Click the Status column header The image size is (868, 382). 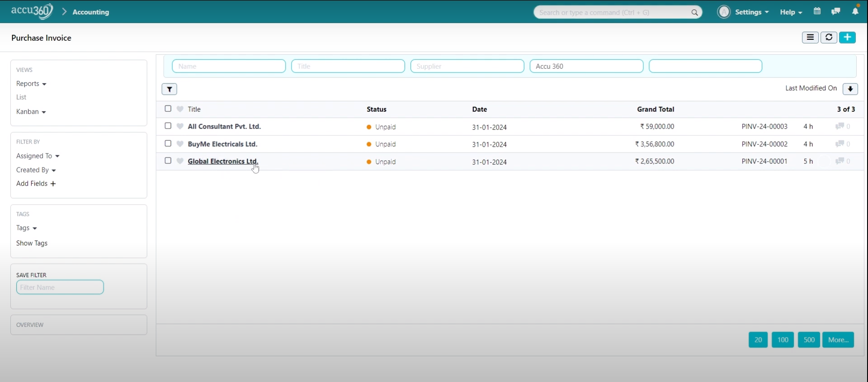tap(377, 109)
